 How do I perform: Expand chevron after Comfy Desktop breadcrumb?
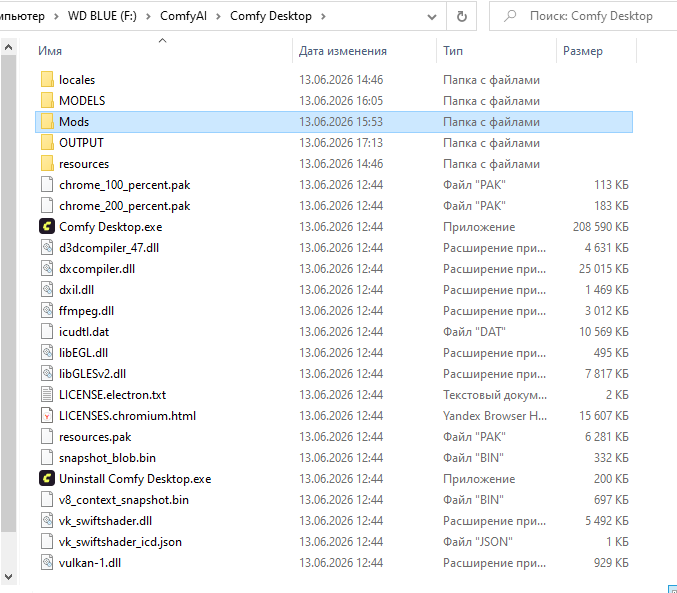pyautogui.click(x=323, y=16)
